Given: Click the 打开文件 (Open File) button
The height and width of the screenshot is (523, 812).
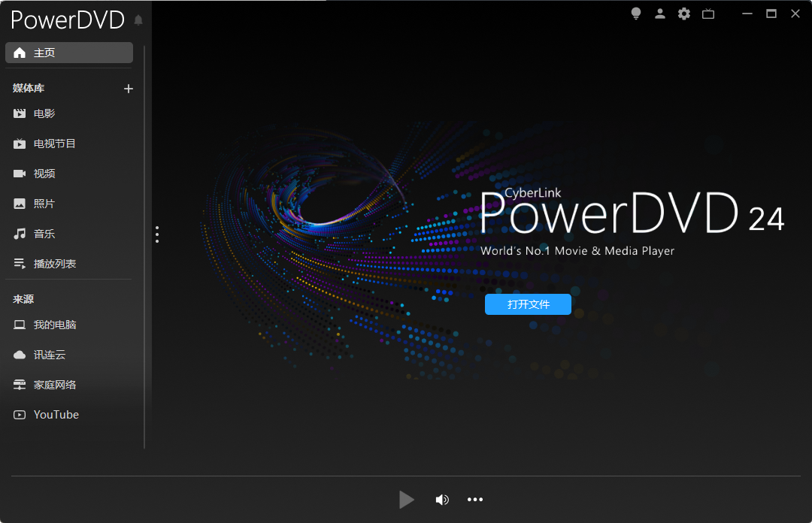Looking at the screenshot, I should (528, 304).
